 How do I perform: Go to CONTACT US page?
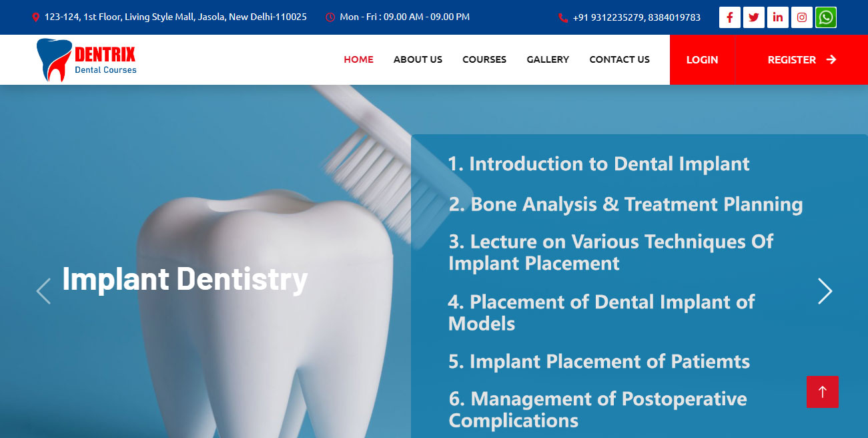[619, 59]
